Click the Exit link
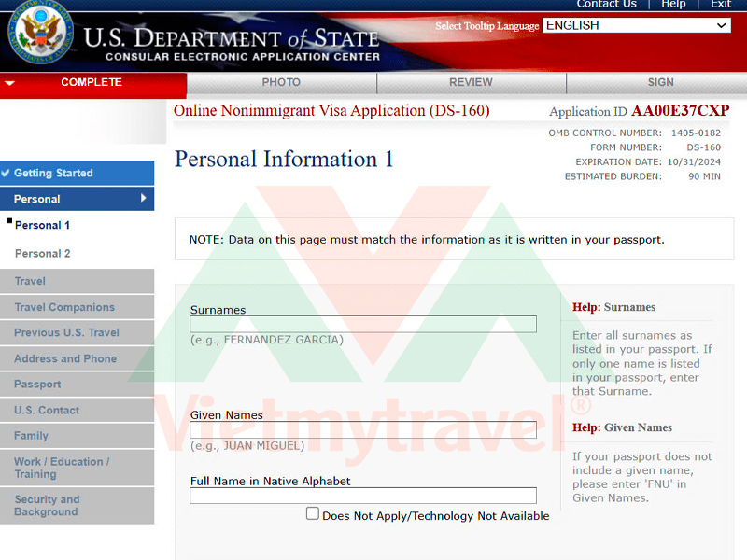Viewport: 747px width, 560px height. pyautogui.click(x=721, y=5)
